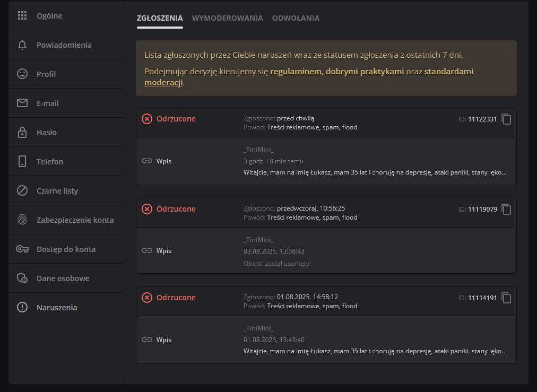This screenshot has height=392, width=537.
Task: Switch to the Odwołania tab
Action: point(296,18)
